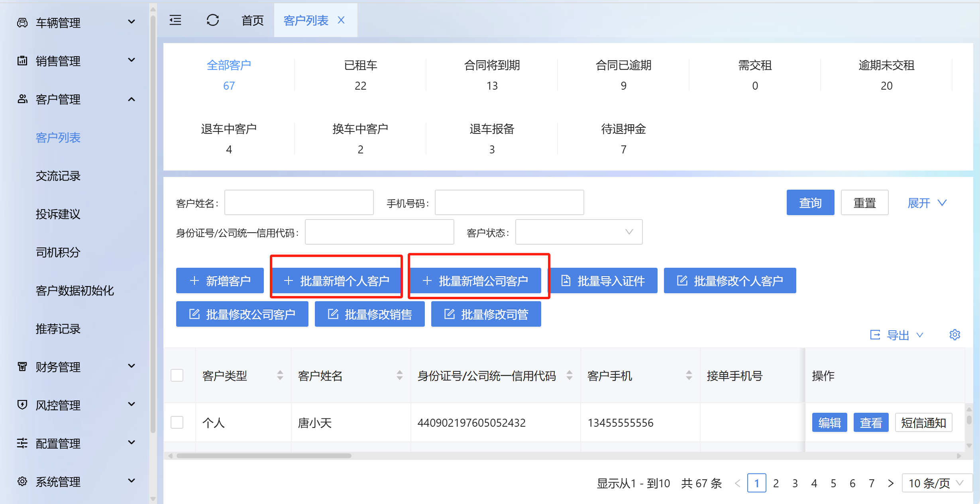Click the 系统管理 gear icon

click(x=22, y=481)
